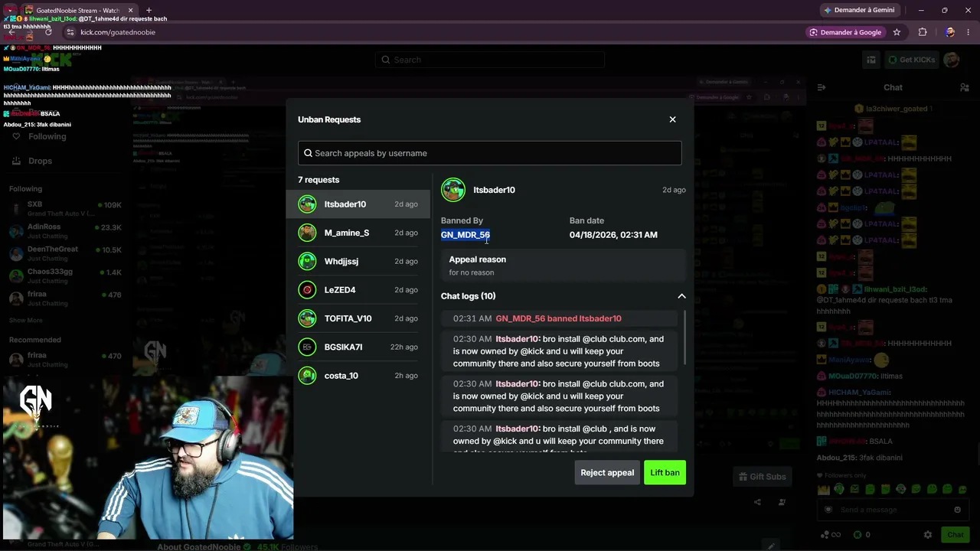
Task: Open the site information icon
Action: tap(70, 32)
